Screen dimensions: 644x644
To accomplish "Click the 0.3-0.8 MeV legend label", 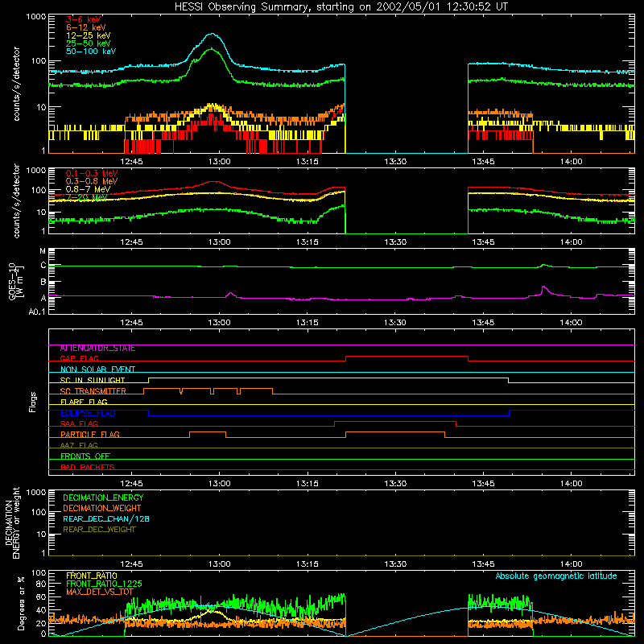I will tap(92, 181).
